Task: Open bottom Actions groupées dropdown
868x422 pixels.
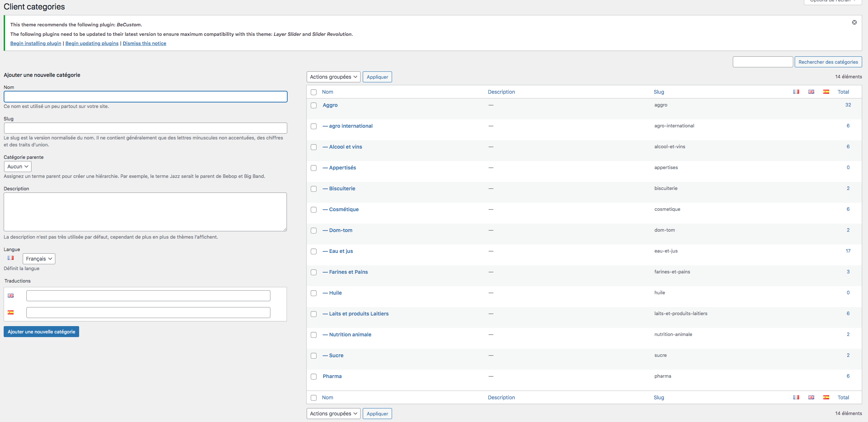Action: pos(333,414)
